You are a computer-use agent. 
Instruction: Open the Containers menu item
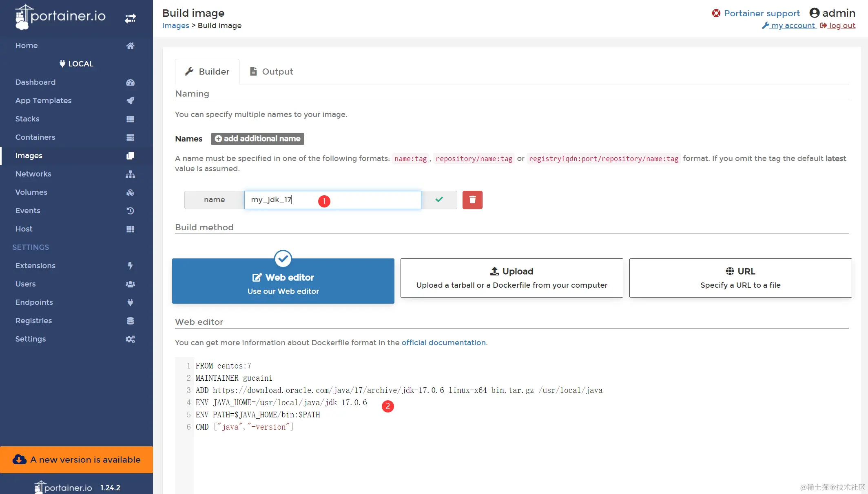35,137
